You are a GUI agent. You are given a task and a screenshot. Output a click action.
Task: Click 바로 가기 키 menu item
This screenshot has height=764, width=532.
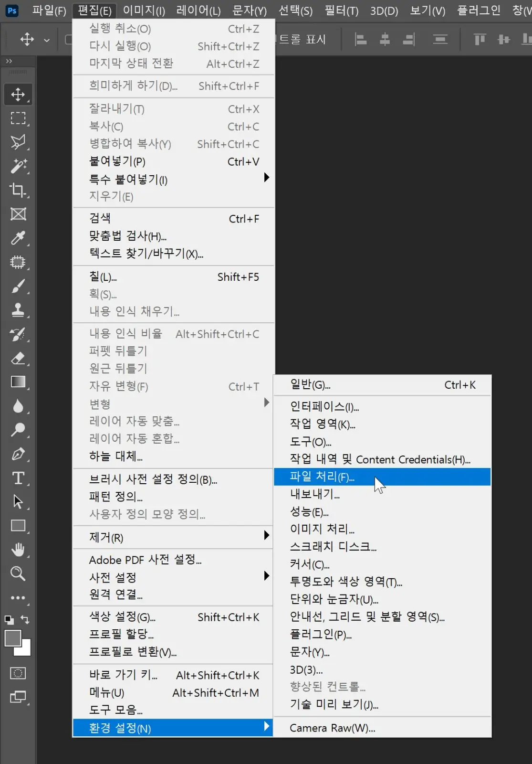(174, 675)
